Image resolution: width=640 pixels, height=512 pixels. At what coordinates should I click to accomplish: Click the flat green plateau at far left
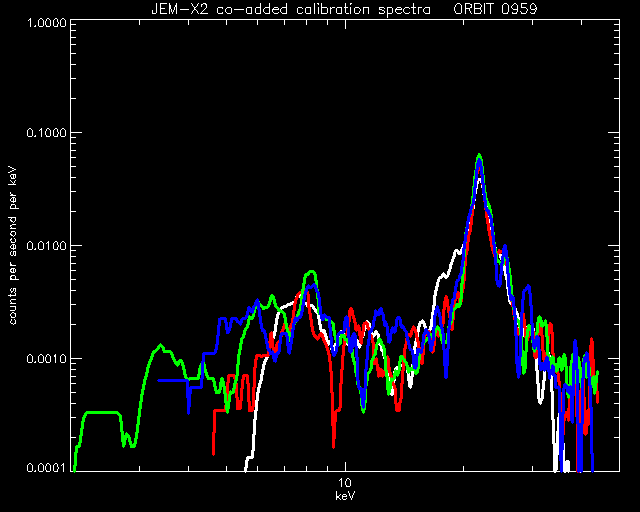point(102,413)
